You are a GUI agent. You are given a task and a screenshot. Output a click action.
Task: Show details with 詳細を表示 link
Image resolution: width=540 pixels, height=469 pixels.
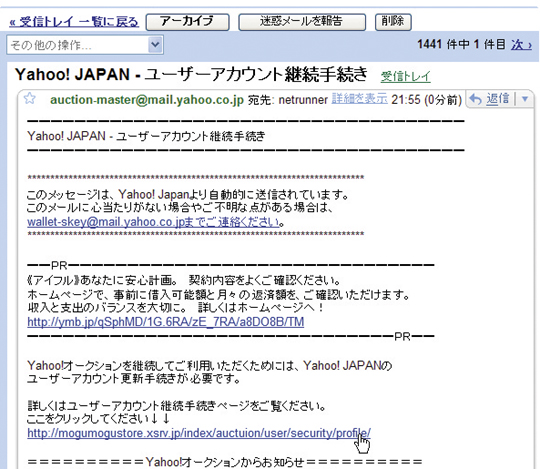[360, 99]
